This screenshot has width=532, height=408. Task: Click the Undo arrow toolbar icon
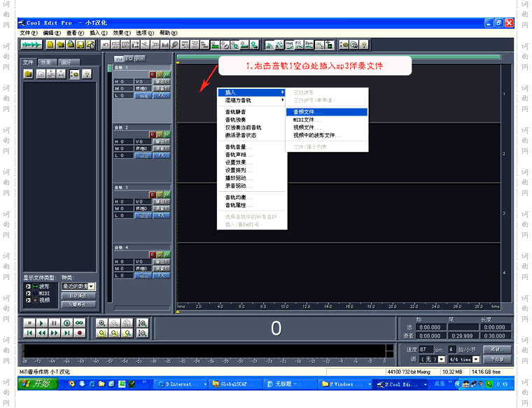pyautogui.click(x=106, y=45)
